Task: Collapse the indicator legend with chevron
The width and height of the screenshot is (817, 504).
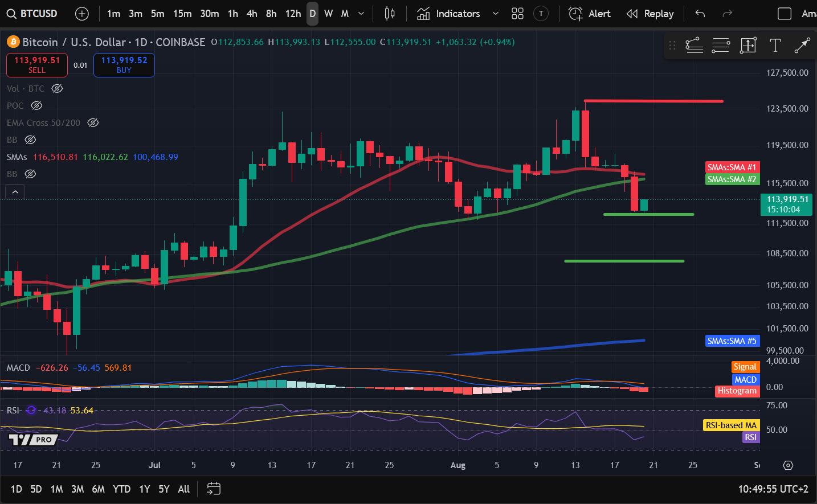Action: tap(15, 192)
